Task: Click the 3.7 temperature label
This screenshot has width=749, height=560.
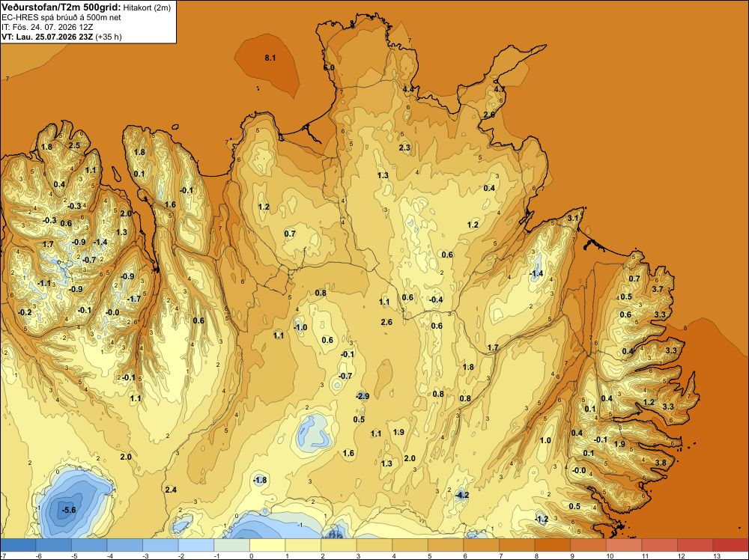Action: coord(658,289)
